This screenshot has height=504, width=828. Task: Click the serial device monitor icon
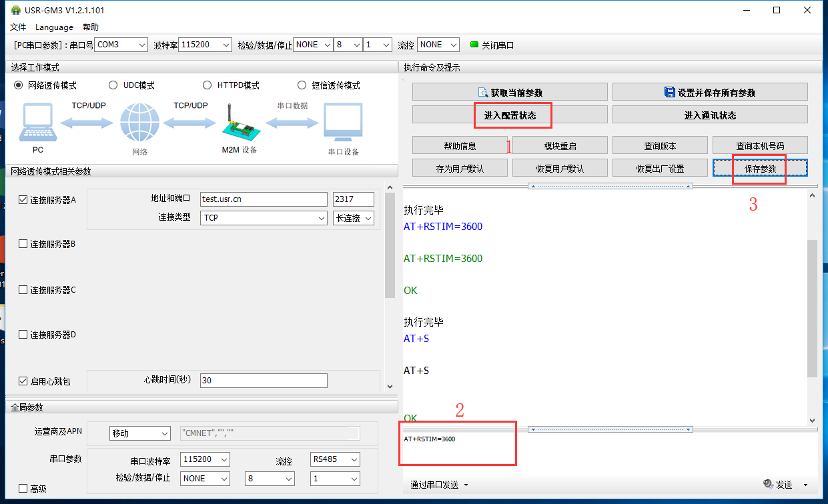tap(343, 123)
